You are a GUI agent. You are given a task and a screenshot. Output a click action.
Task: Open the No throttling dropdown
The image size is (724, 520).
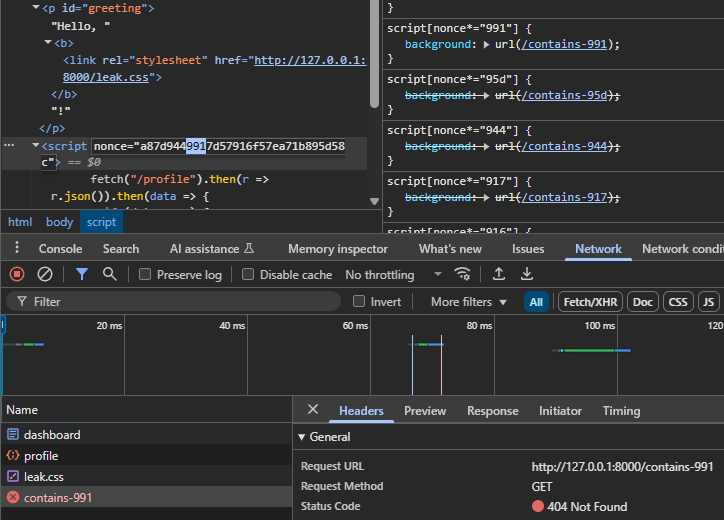(x=393, y=275)
